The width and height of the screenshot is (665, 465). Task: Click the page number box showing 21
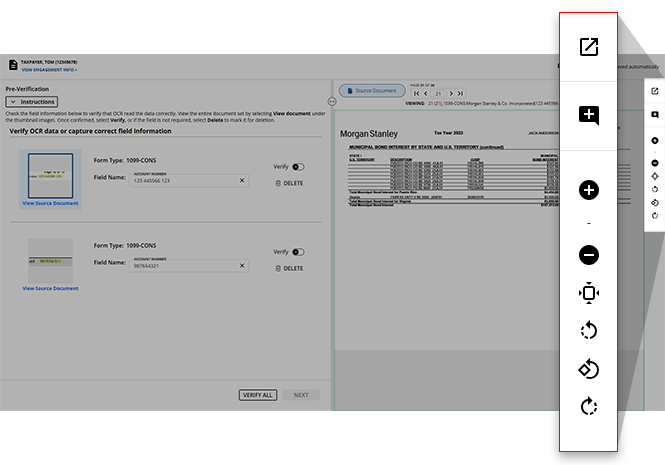pos(438,93)
